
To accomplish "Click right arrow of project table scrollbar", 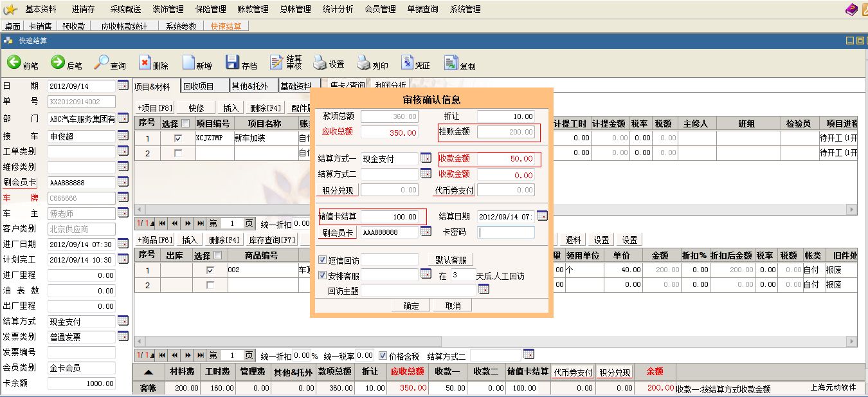I will point(852,210).
